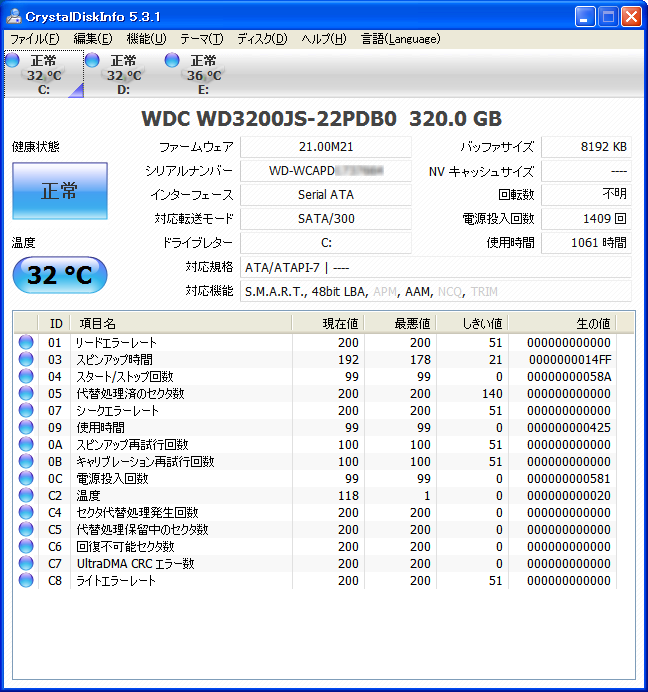Click the 生の値 column header

[562, 323]
